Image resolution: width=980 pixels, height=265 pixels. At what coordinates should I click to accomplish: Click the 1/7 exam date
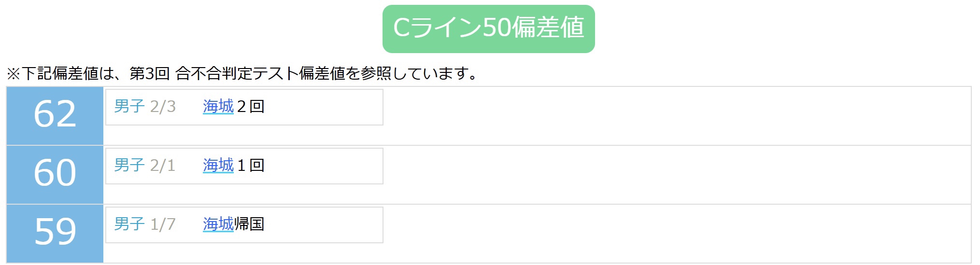[163, 224]
